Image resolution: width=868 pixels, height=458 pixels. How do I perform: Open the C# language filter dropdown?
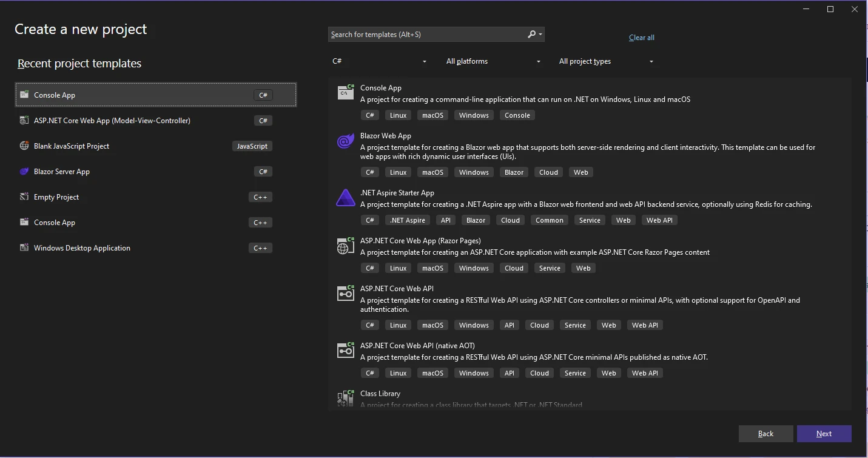[380, 61]
